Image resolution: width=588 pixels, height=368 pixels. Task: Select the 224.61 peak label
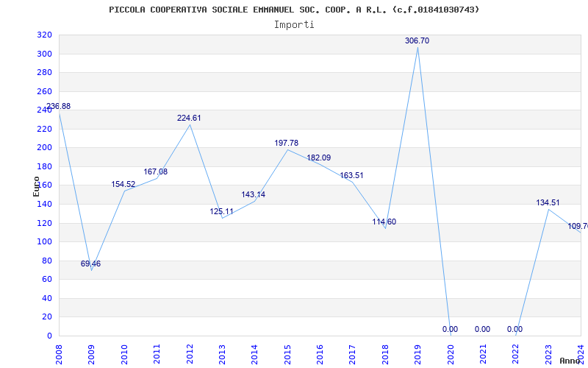click(189, 118)
